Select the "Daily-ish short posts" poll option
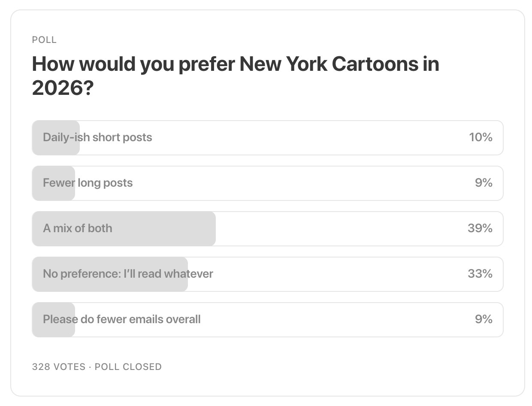 97,137
